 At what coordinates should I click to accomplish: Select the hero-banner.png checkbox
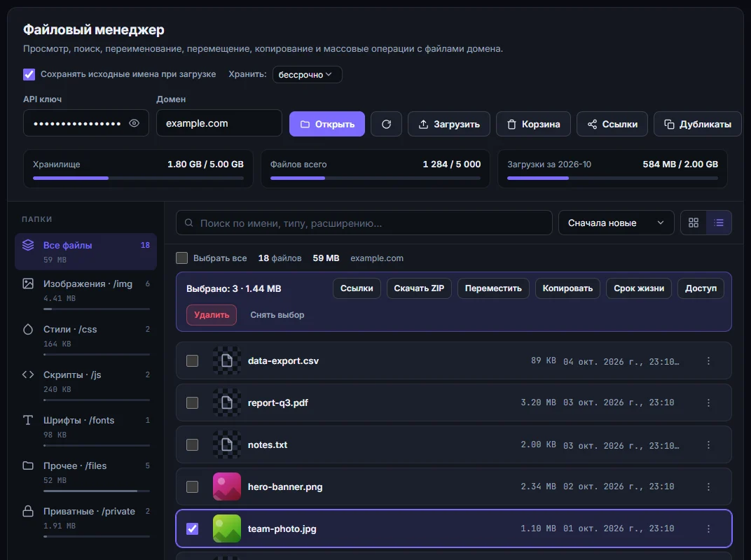pos(193,486)
